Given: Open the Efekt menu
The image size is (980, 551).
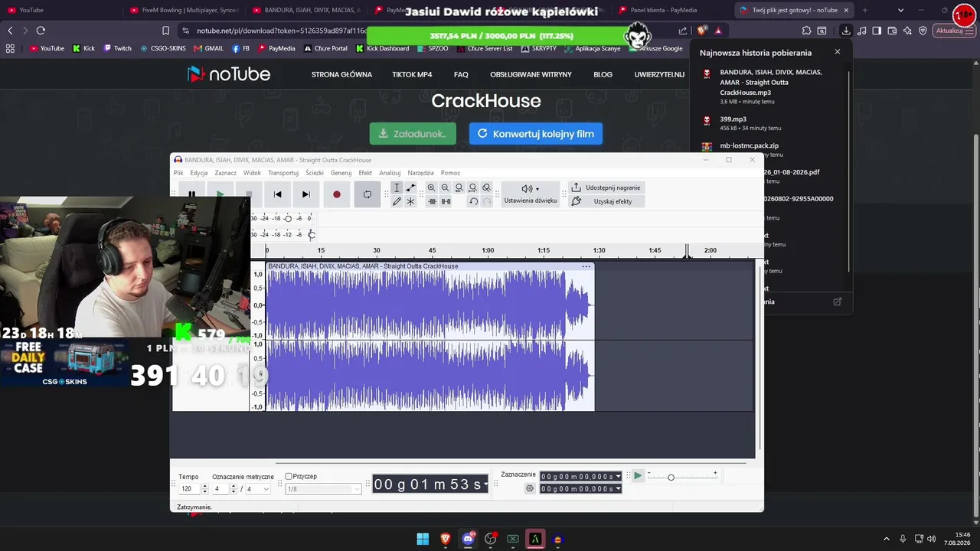Looking at the screenshot, I should [365, 173].
